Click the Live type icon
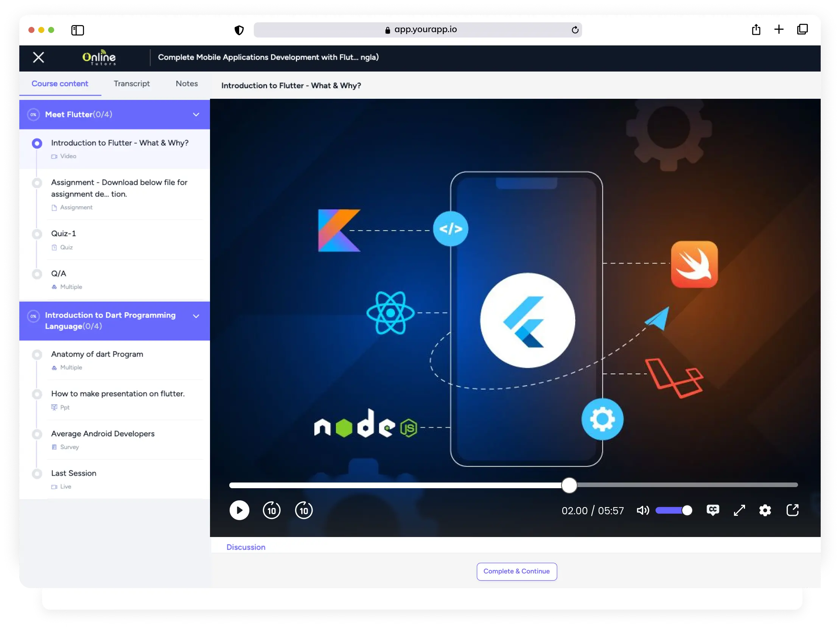The height and width of the screenshot is (632, 840). tap(54, 487)
